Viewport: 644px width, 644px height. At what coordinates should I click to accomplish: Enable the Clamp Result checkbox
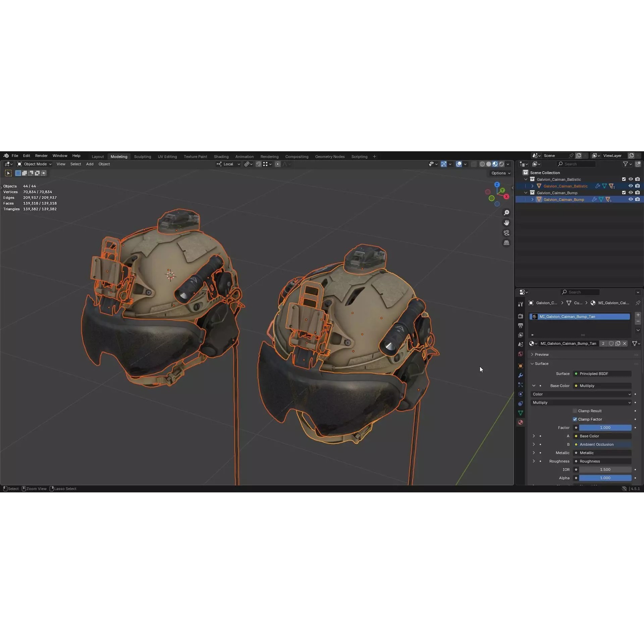pos(575,411)
